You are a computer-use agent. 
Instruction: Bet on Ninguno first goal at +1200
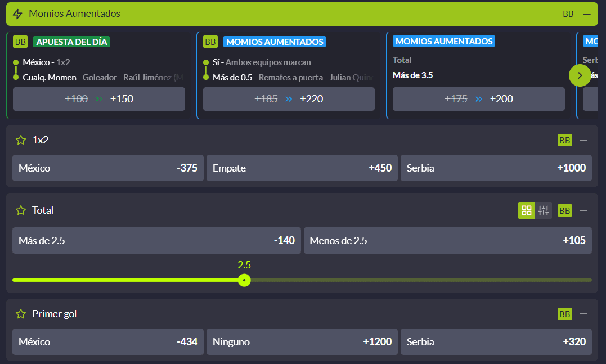[x=302, y=342]
